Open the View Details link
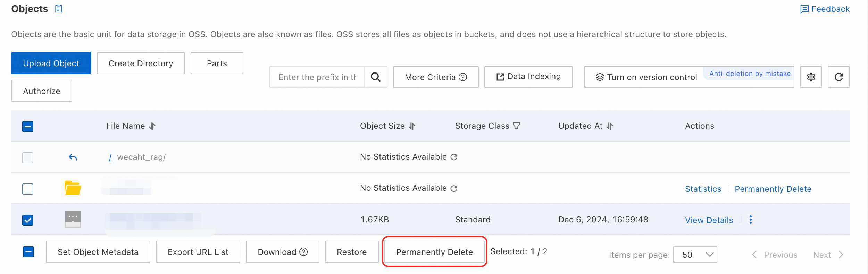The image size is (868, 274). [709, 220]
